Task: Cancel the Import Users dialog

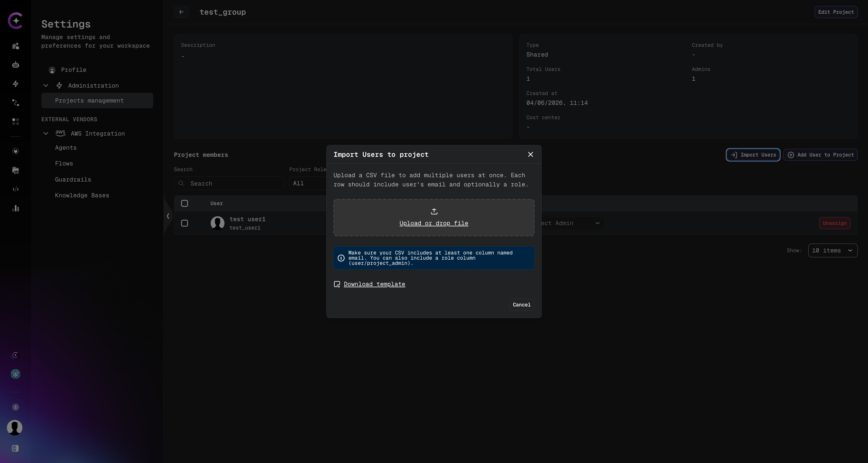Action: pyautogui.click(x=521, y=304)
